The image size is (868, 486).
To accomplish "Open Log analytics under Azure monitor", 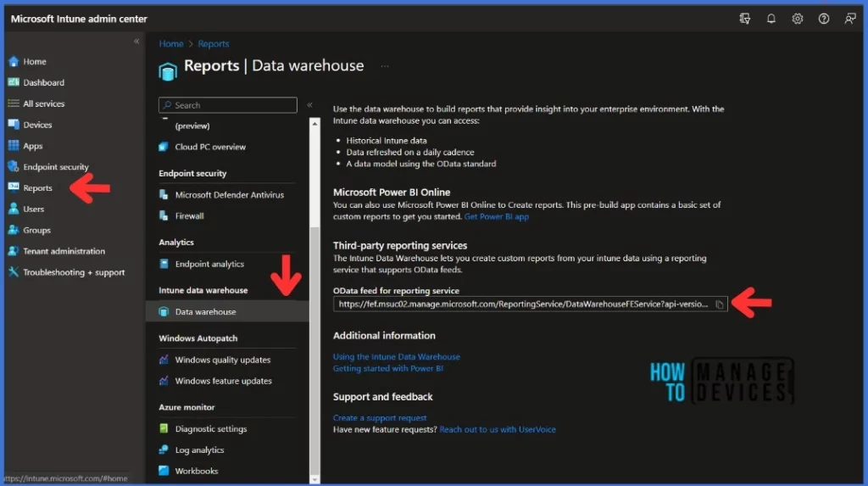I will 199,450.
